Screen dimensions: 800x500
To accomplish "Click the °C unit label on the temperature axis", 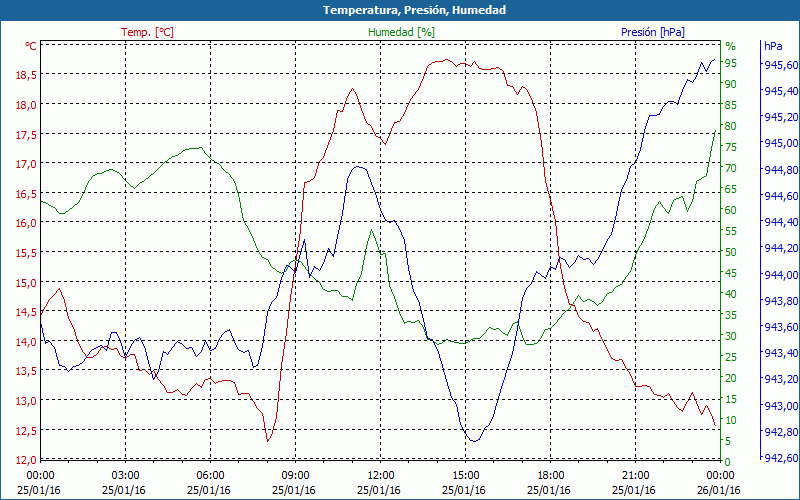I will point(31,46).
